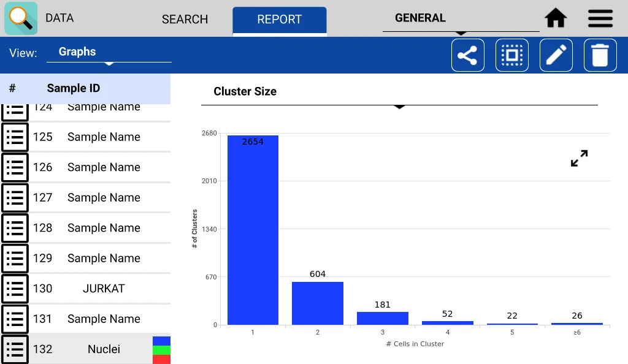Viewport: 628px width, 364px height.
Task: Switch to the DATA tab
Action: point(59,18)
